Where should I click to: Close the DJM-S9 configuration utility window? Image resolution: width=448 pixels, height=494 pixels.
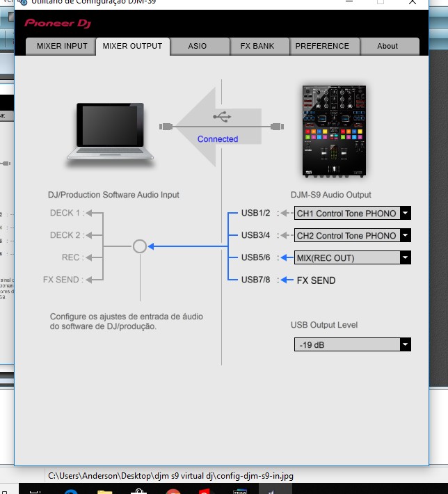tap(413, 3)
